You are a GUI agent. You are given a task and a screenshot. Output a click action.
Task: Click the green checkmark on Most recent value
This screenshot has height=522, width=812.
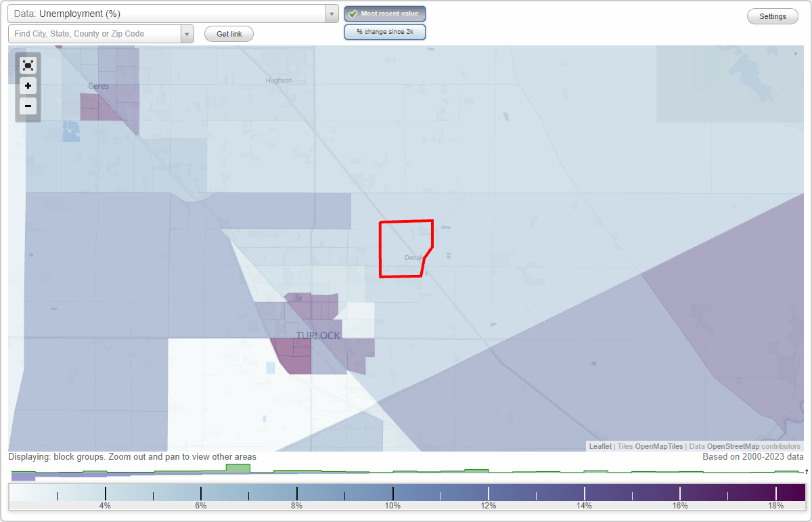click(x=353, y=13)
